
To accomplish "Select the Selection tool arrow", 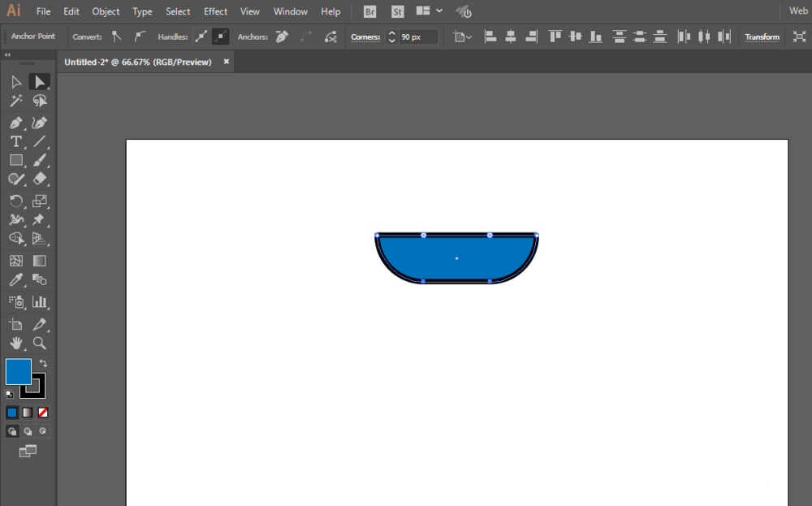I will point(16,82).
